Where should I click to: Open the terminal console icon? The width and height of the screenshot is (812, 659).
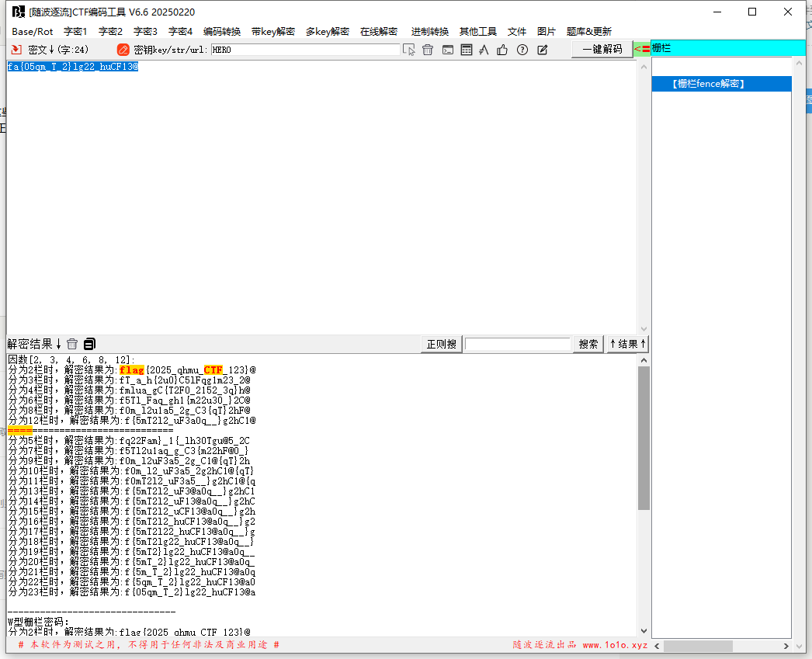(447, 50)
